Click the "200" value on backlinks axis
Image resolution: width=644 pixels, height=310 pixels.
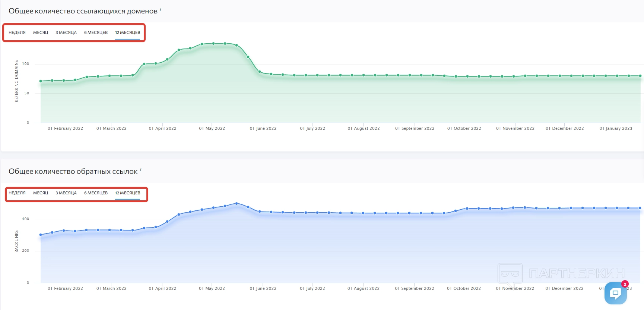(x=26, y=251)
